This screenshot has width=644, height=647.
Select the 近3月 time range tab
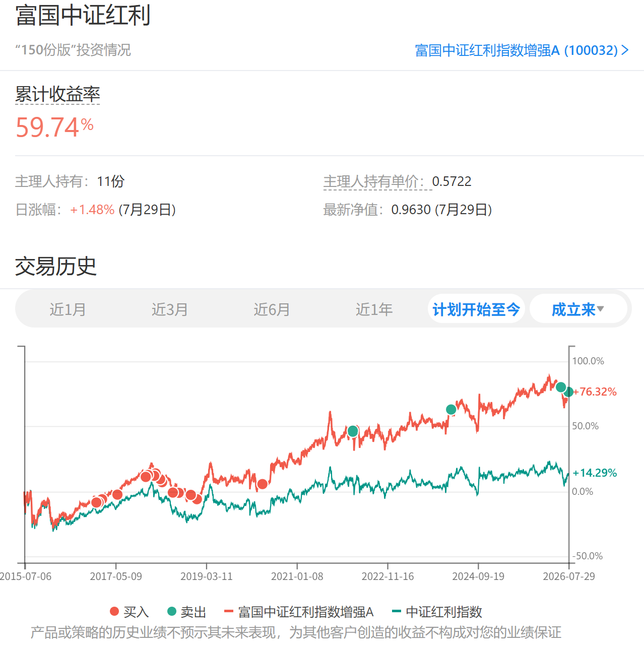click(x=170, y=309)
